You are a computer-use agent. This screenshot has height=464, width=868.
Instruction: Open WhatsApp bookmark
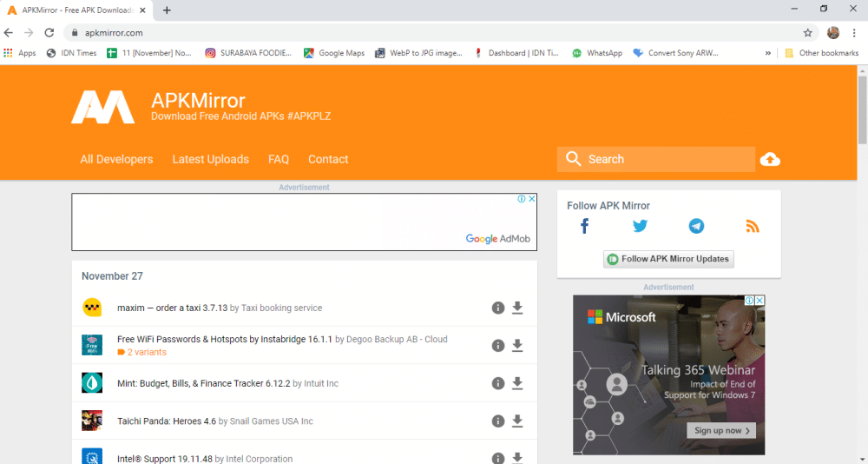coord(597,53)
